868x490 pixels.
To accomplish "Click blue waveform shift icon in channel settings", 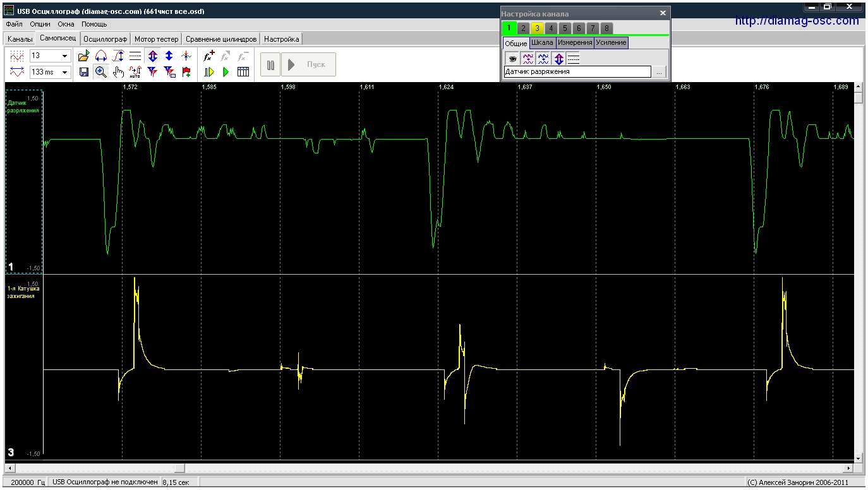I will point(543,59).
